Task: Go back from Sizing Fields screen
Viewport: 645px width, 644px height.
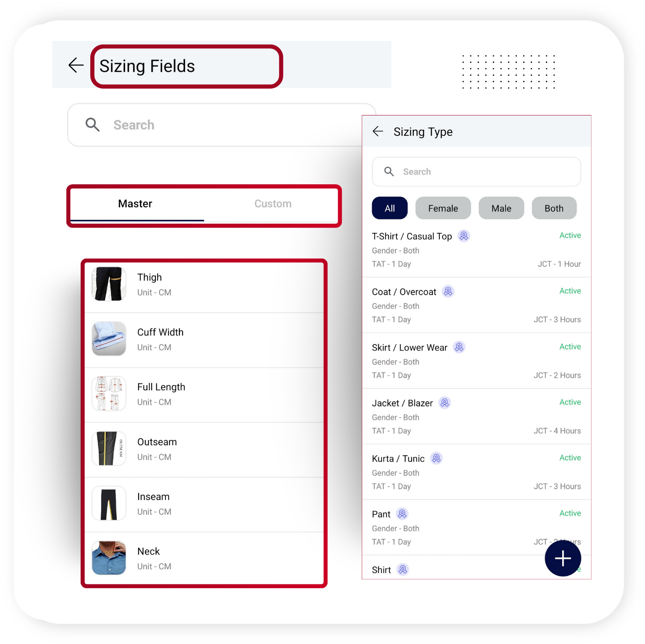Action: pos(76,65)
